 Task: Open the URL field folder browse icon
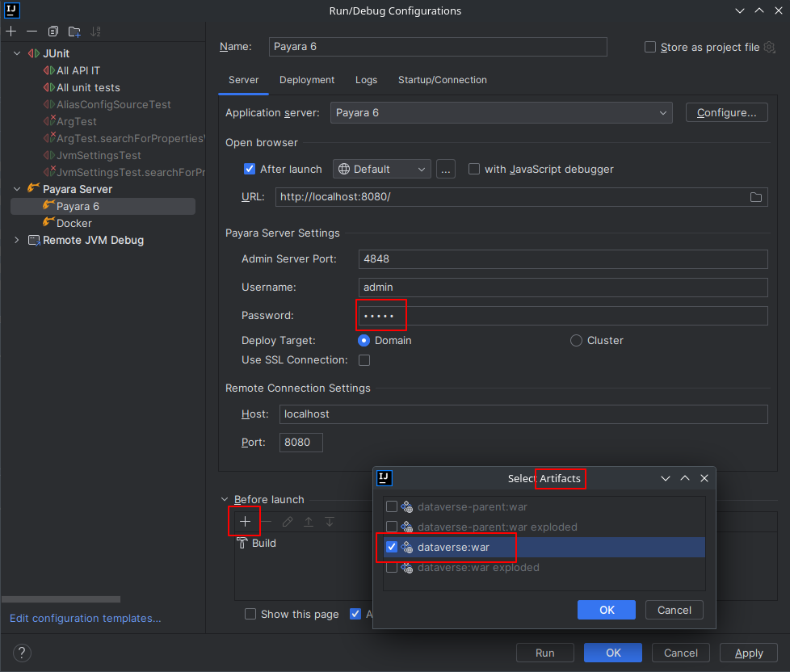click(755, 196)
